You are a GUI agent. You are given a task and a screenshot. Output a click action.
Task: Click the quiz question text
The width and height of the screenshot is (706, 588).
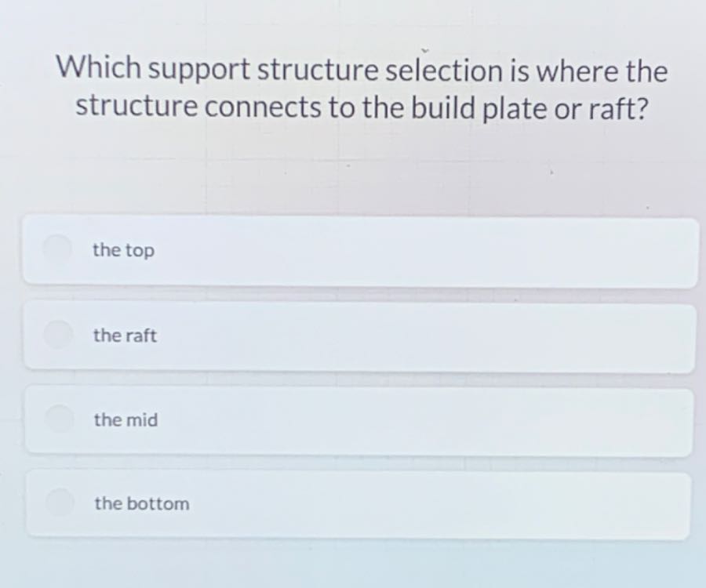click(361, 88)
